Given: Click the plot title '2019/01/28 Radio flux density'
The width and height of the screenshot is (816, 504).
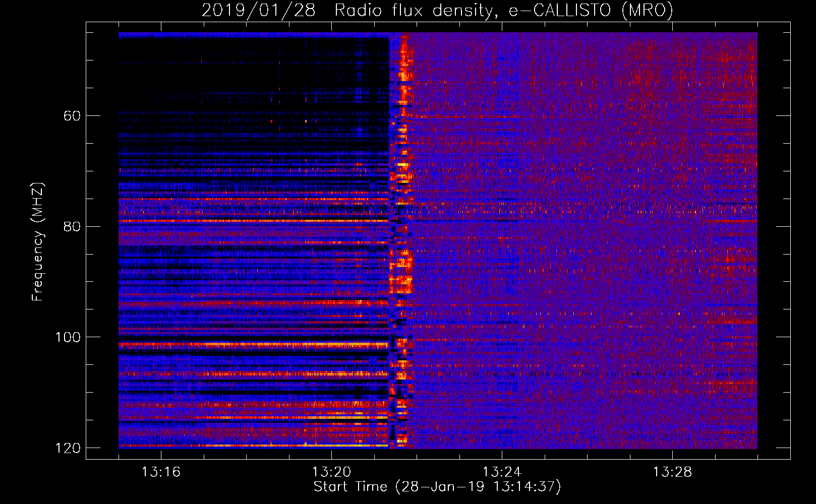Looking at the screenshot, I should (437, 10).
